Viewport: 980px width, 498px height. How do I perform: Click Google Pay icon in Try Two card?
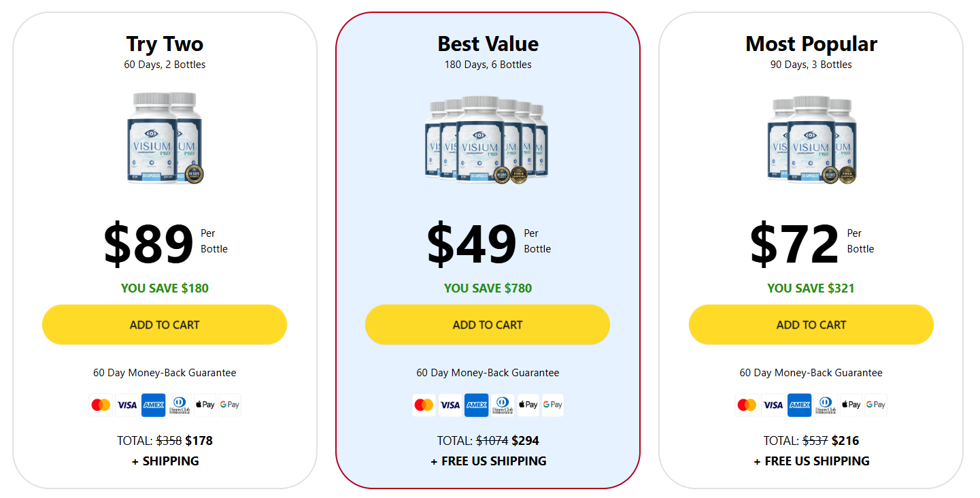tap(230, 405)
